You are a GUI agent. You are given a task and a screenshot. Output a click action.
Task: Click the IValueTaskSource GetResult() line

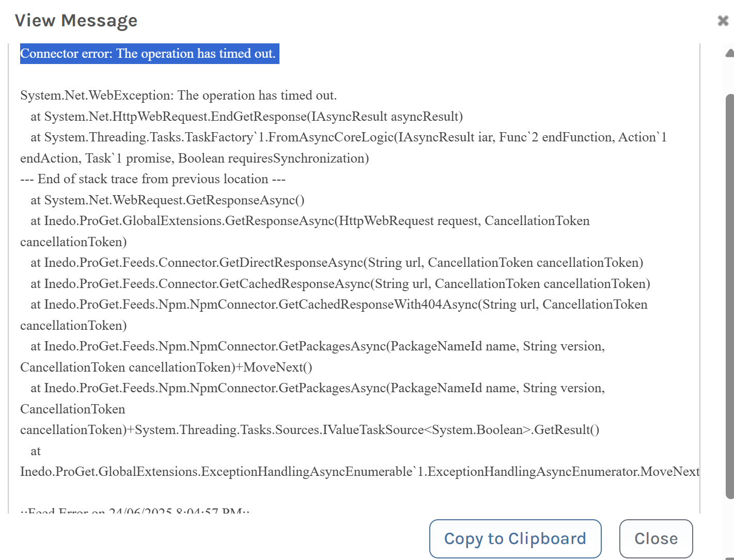(x=309, y=430)
